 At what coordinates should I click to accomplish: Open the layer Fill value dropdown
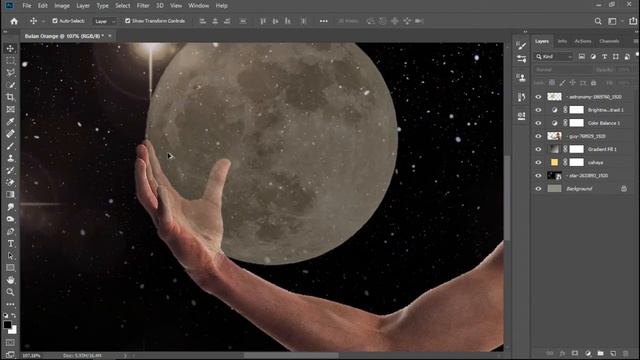coord(624,83)
